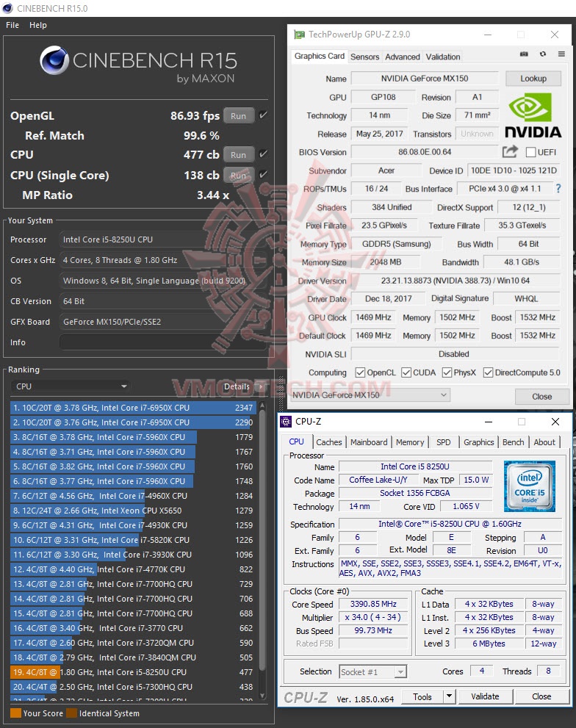Switch to the SPD tab in CPU-Z
Screen dimensions: 576x728
pos(444,442)
